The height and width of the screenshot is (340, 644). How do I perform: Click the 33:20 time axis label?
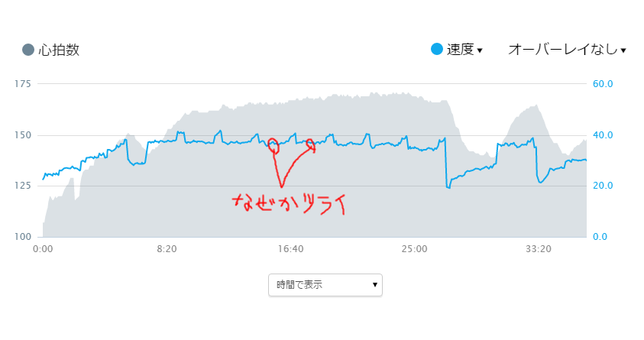tap(539, 249)
